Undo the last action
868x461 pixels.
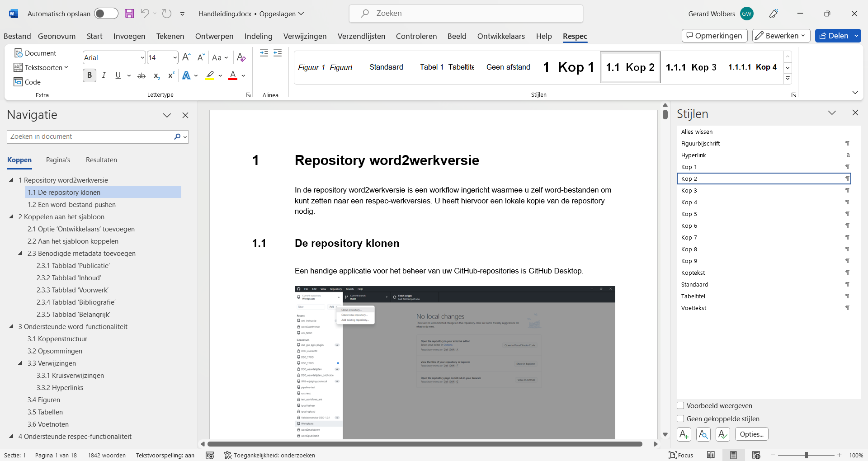[145, 14]
